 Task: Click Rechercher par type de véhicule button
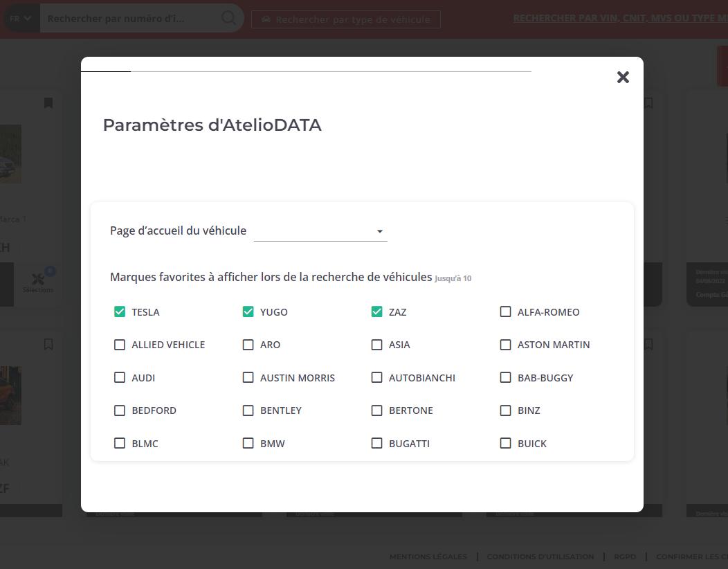tap(345, 19)
